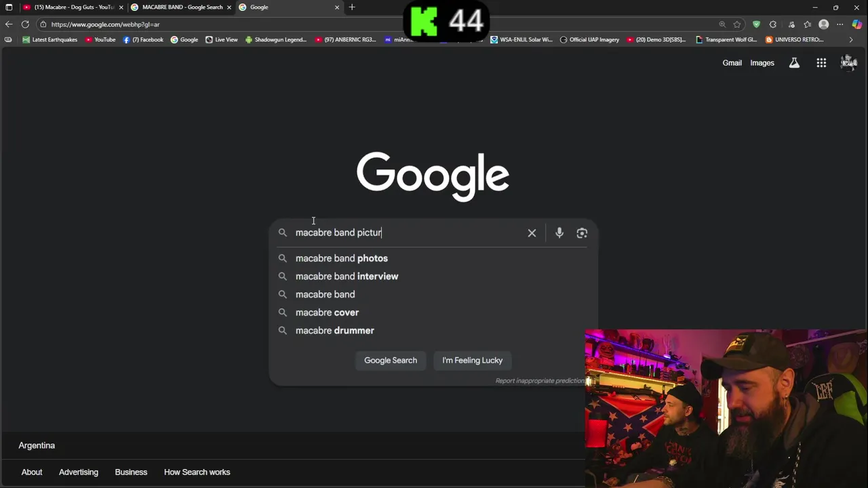Show more bookmarks with the chevron arrow
Image resolution: width=868 pixels, height=488 pixels.
[x=851, y=39]
